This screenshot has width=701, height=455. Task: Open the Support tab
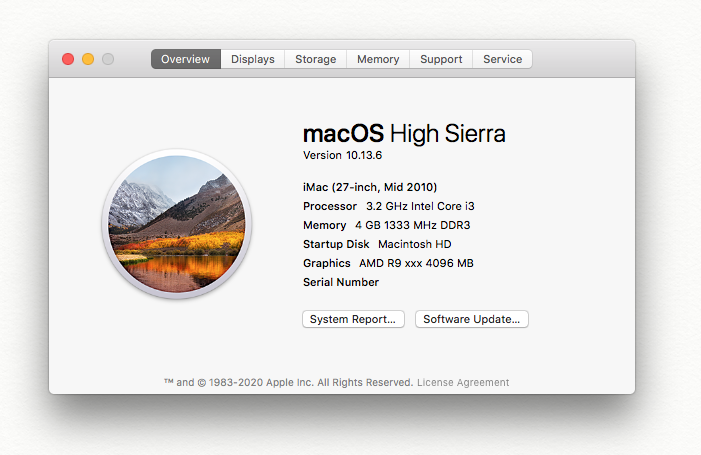pyautogui.click(x=441, y=59)
